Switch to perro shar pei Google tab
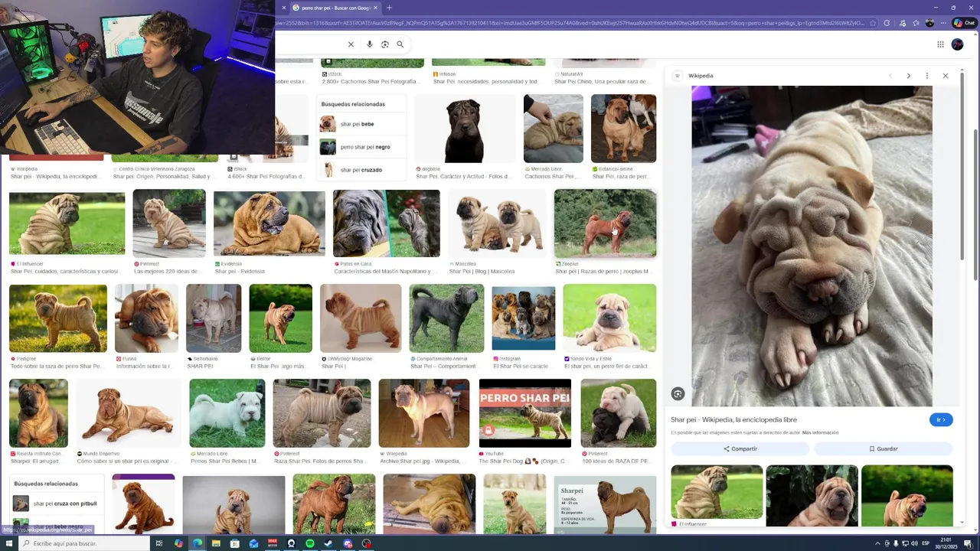Viewport: 980px width, 551px height. point(335,8)
